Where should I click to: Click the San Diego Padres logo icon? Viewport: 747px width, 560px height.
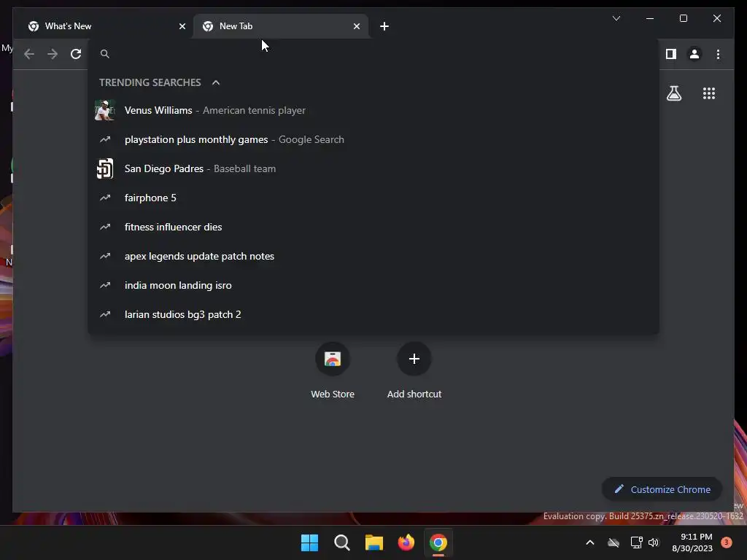click(x=105, y=168)
